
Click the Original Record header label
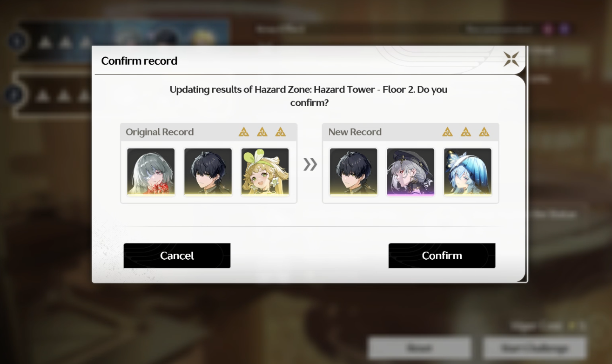160,132
